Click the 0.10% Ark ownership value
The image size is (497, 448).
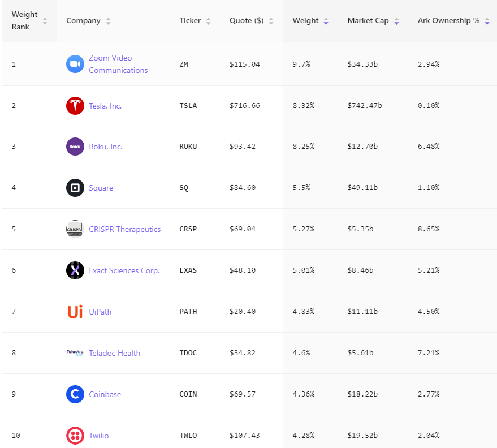click(429, 106)
